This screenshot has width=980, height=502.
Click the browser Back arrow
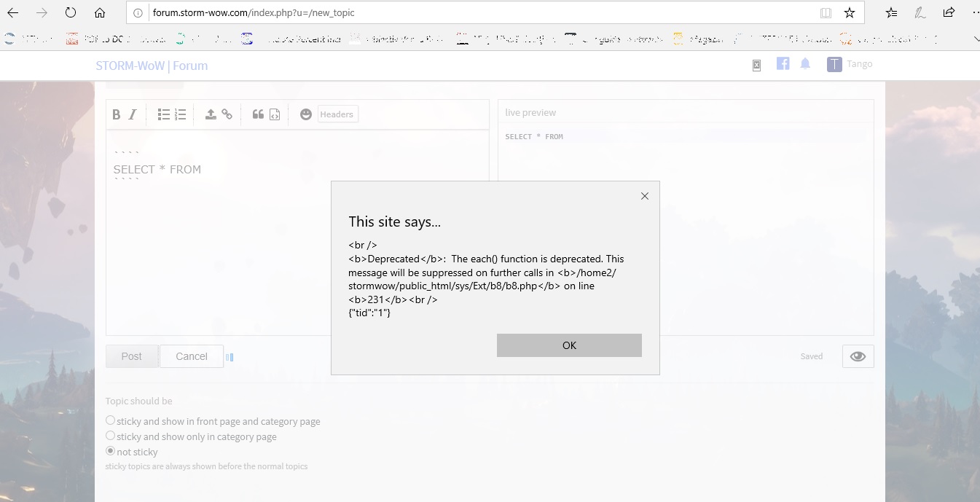(x=13, y=12)
